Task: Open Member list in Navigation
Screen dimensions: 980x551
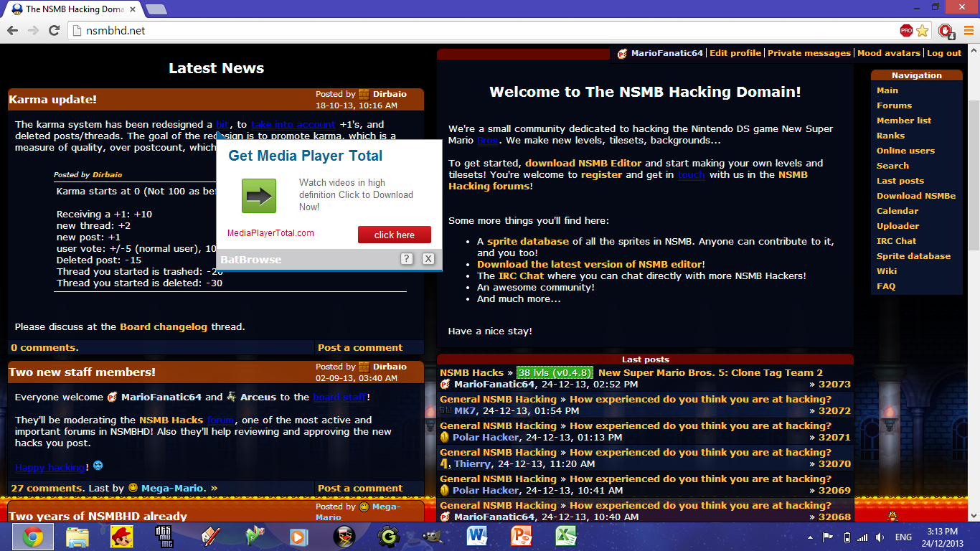Action: (904, 121)
